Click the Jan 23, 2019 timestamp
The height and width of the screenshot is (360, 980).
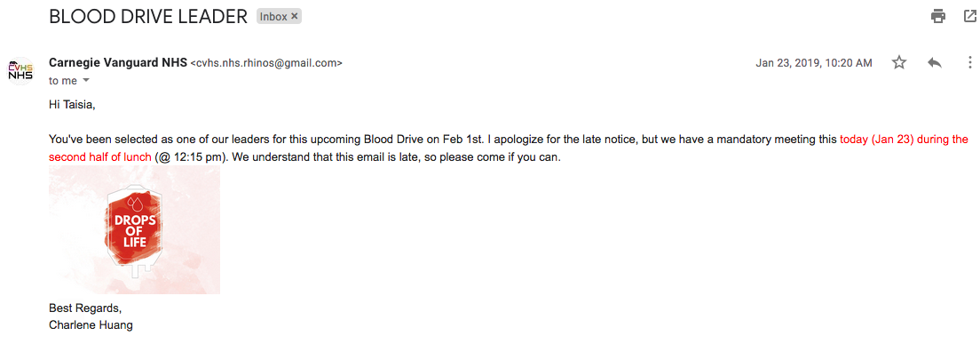pyautogui.click(x=813, y=63)
